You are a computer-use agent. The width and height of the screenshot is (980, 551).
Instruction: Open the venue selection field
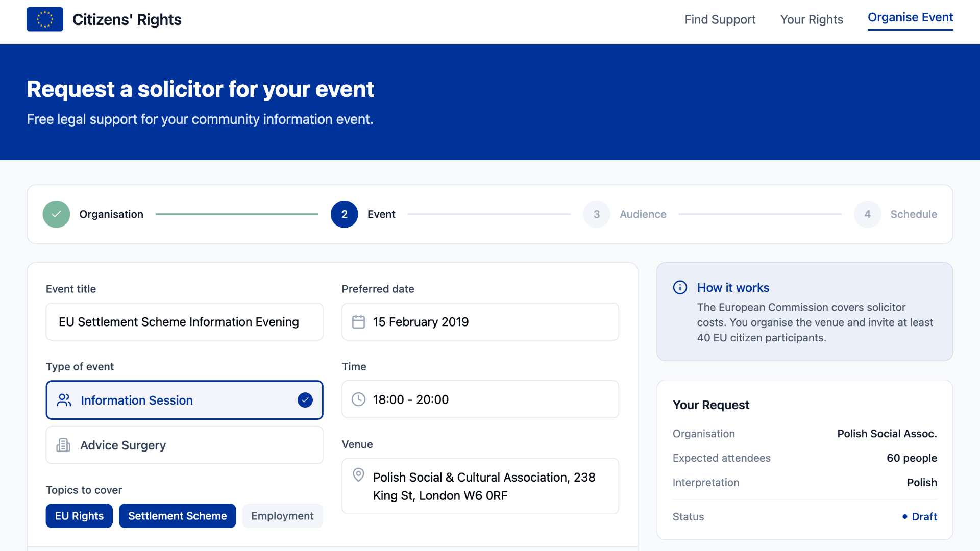tap(479, 486)
